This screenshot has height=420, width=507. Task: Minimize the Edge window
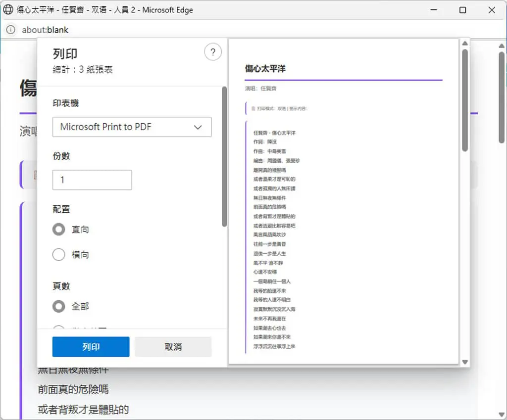tap(434, 10)
